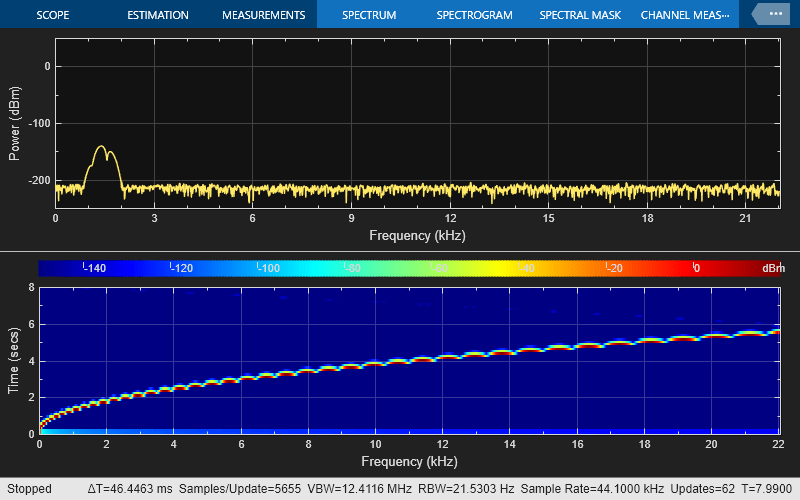Screen dimensions: 800x500
Task: Click the 'RBW=21.5303 Hz' status entry
Action: (466, 489)
